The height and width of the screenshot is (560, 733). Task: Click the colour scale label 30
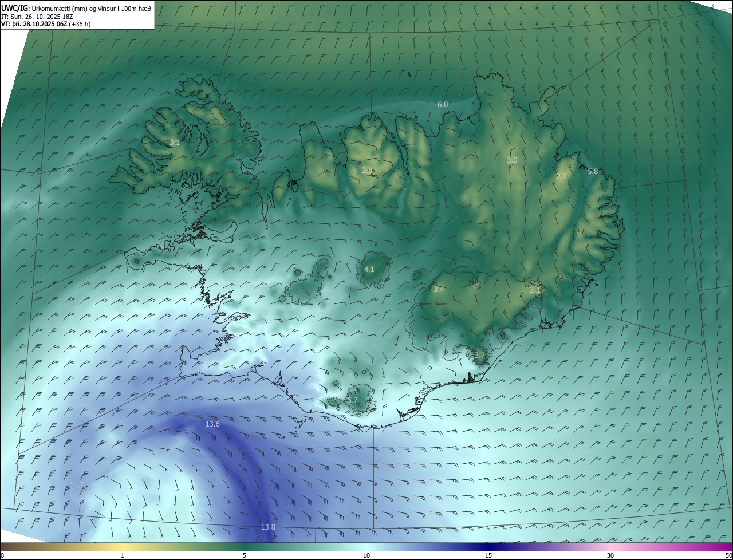(x=610, y=555)
